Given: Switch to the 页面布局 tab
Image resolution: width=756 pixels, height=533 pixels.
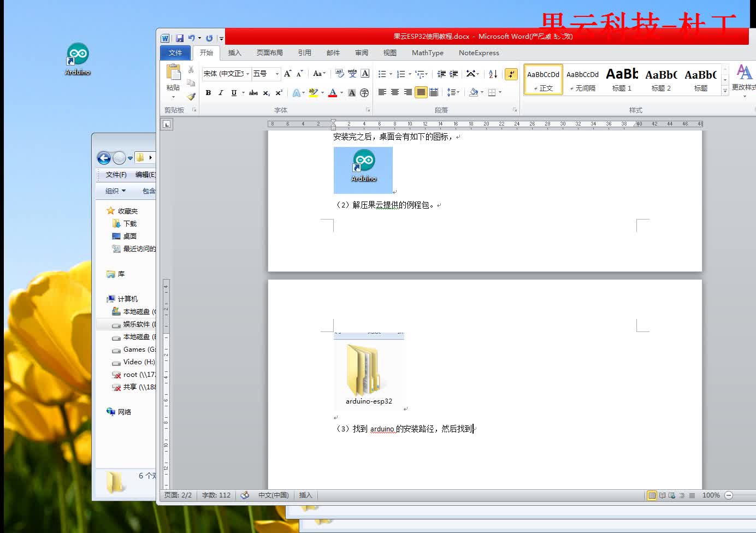Looking at the screenshot, I should tap(270, 52).
